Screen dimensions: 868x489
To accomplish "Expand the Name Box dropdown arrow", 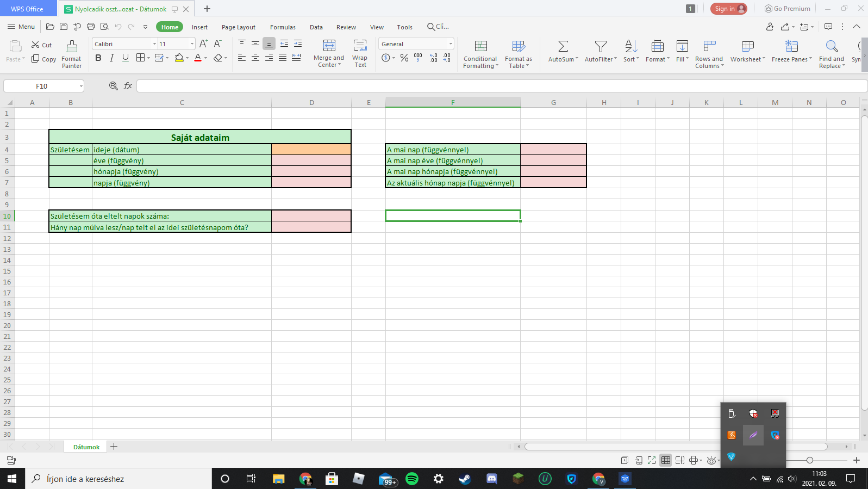I will coord(81,86).
